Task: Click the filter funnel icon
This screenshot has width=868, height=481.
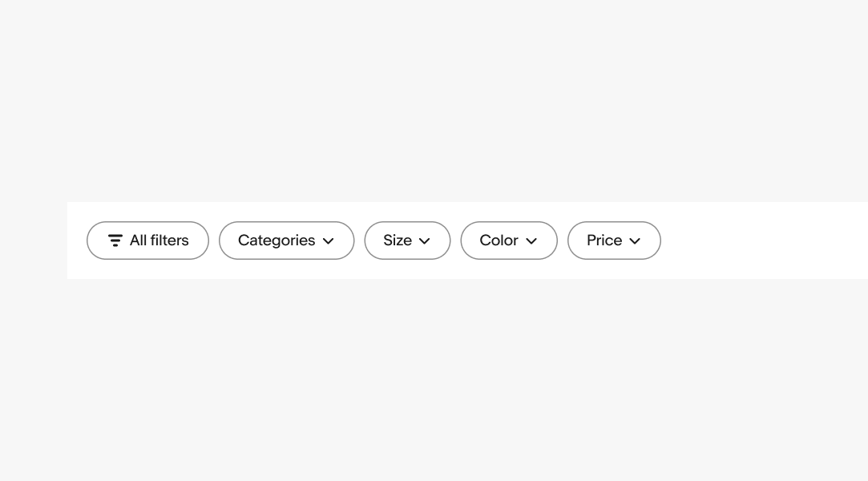Action: [115, 240]
